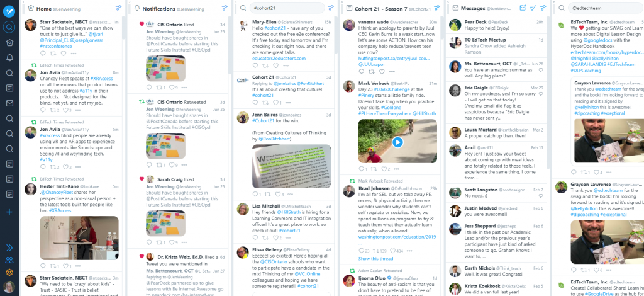Open educators2educators.com link
This screenshot has height=296, width=644.
pos(279,59)
